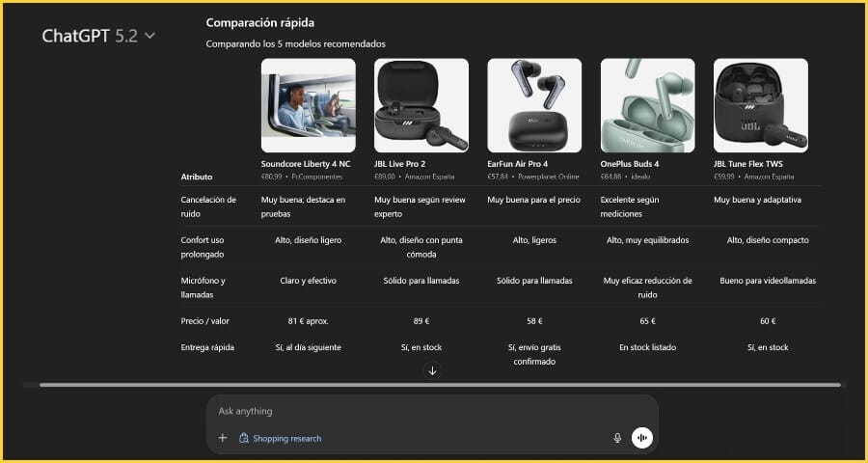Image resolution: width=868 pixels, height=463 pixels.
Task: Click the 'Precio / valor' row label
Action: pyautogui.click(x=204, y=321)
